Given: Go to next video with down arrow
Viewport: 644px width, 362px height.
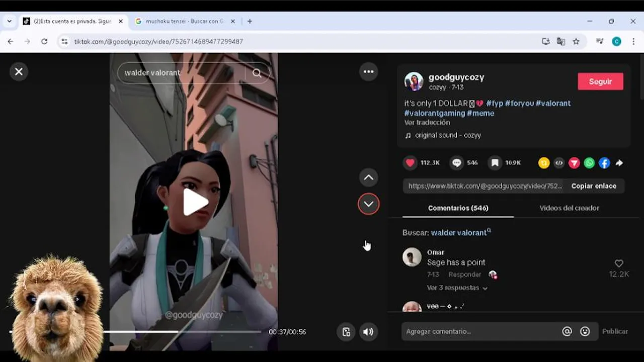Looking at the screenshot, I should pos(369,204).
